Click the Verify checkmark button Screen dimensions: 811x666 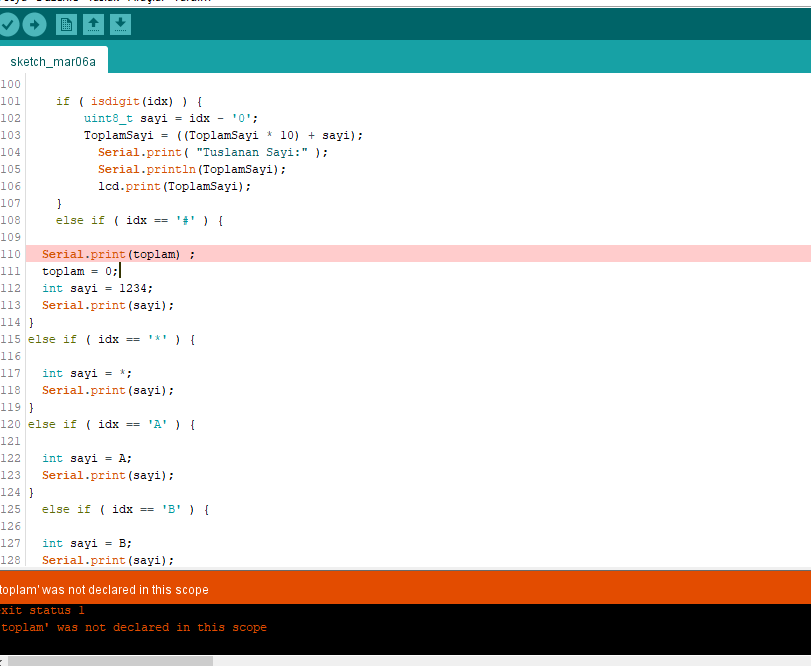[x=8, y=24]
